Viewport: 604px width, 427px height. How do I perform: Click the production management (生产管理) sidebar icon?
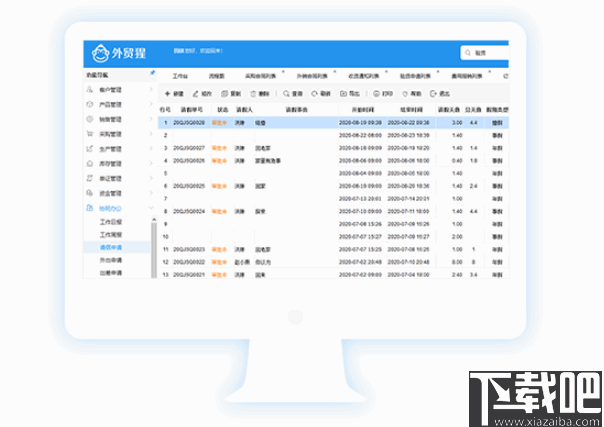tap(90, 149)
